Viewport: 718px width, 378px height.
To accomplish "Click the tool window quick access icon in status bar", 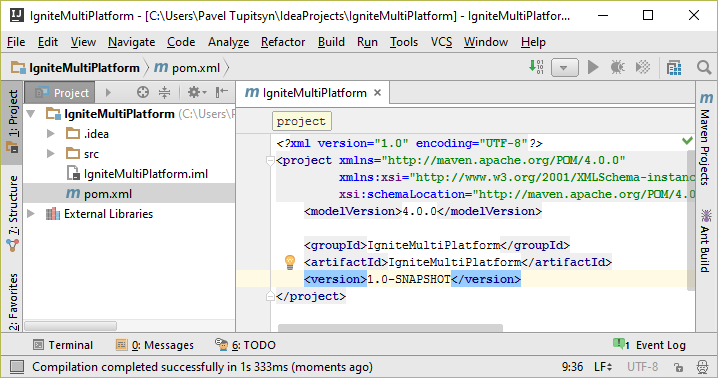I will (17, 367).
